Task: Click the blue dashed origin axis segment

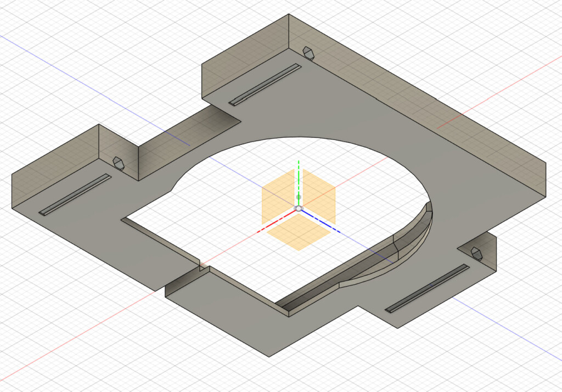Action: click(321, 221)
